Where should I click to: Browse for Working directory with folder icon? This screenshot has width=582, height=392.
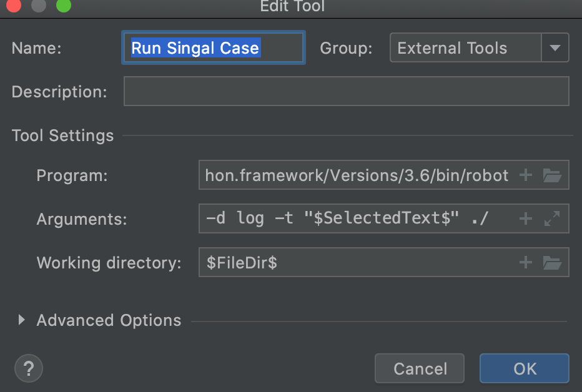tap(552, 263)
